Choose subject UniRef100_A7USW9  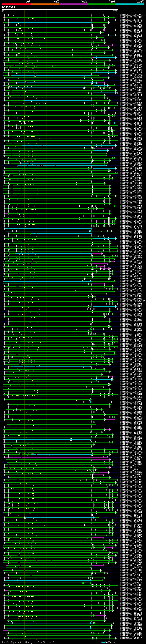131,371
